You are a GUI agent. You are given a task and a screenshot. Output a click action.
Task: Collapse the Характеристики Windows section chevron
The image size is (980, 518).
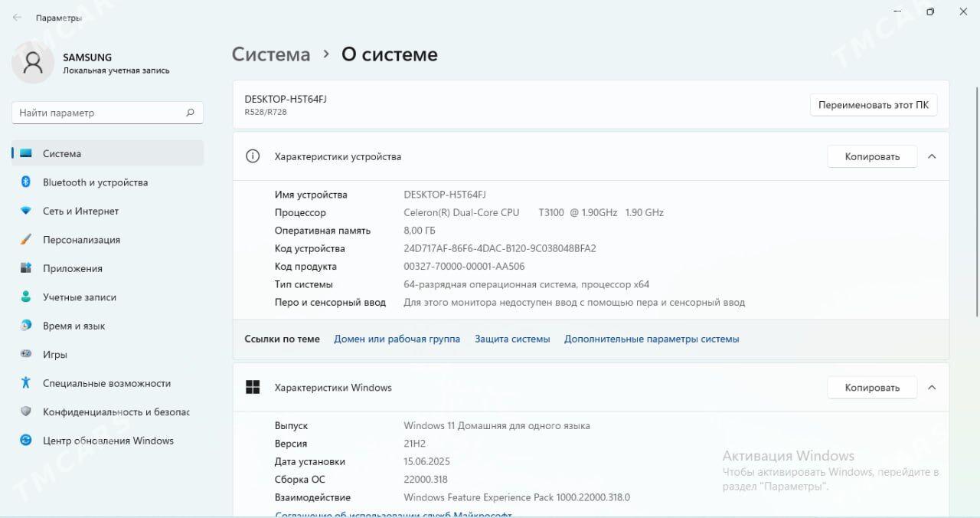[x=932, y=388]
